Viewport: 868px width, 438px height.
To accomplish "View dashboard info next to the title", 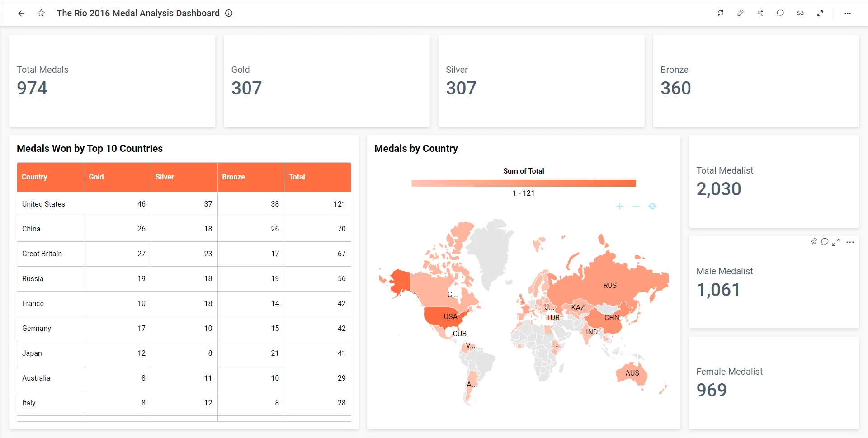I will [x=229, y=13].
